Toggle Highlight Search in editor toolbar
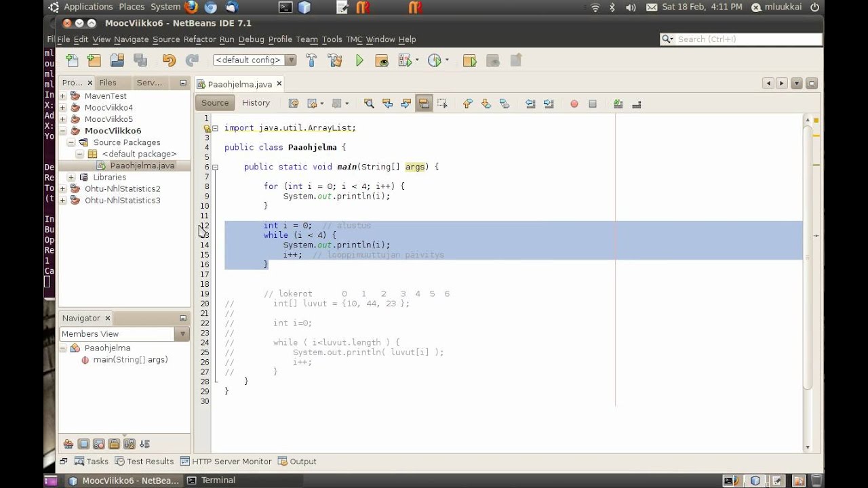Screen dimensions: 868x488 tap(424, 104)
